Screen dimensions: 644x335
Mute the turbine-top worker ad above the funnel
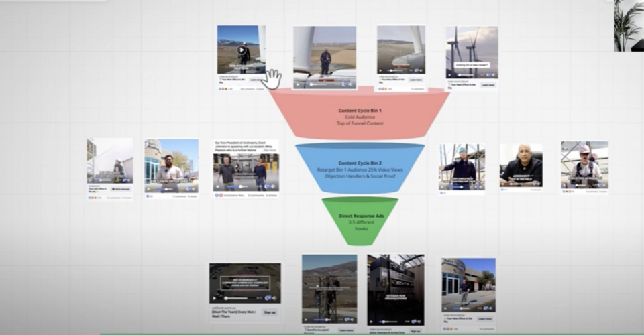click(351, 84)
